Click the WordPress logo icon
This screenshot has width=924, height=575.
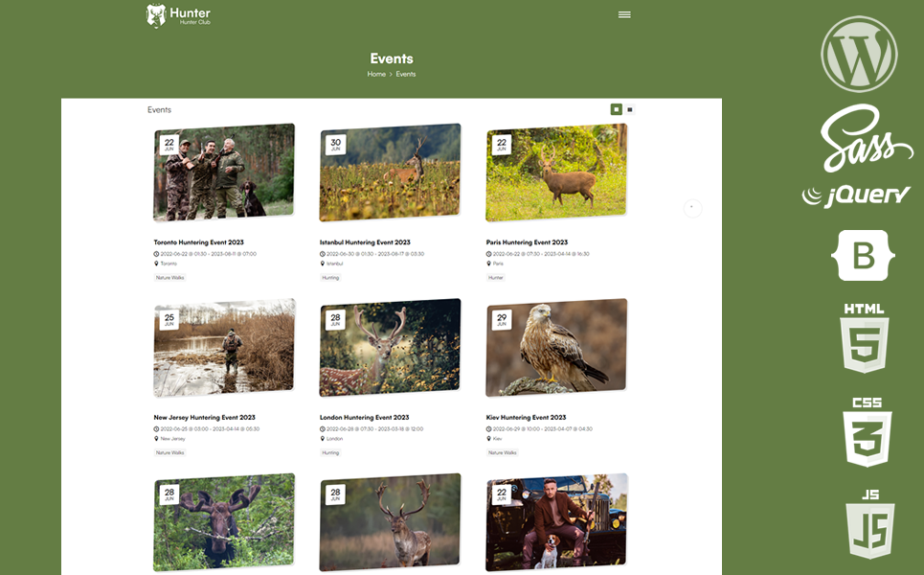(x=859, y=55)
